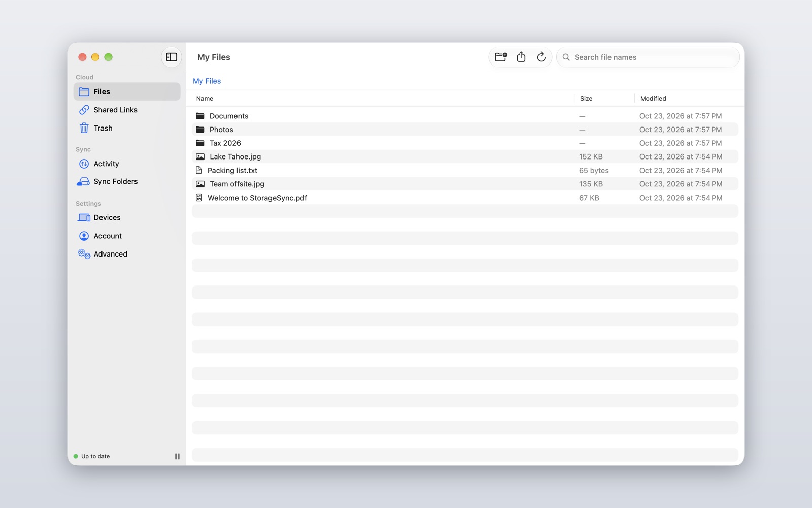Click the My Files breadcrumb link
812x508 pixels.
point(207,81)
